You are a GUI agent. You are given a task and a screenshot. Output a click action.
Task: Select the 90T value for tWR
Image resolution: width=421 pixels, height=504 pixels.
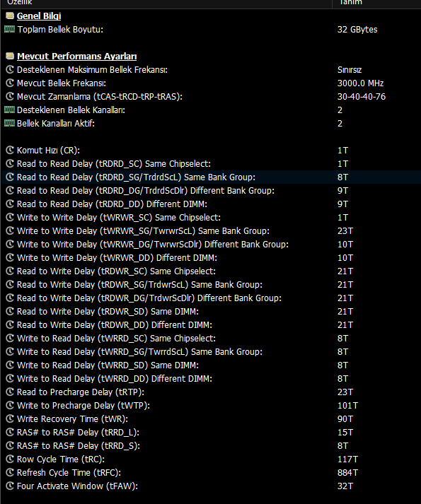[x=345, y=419]
